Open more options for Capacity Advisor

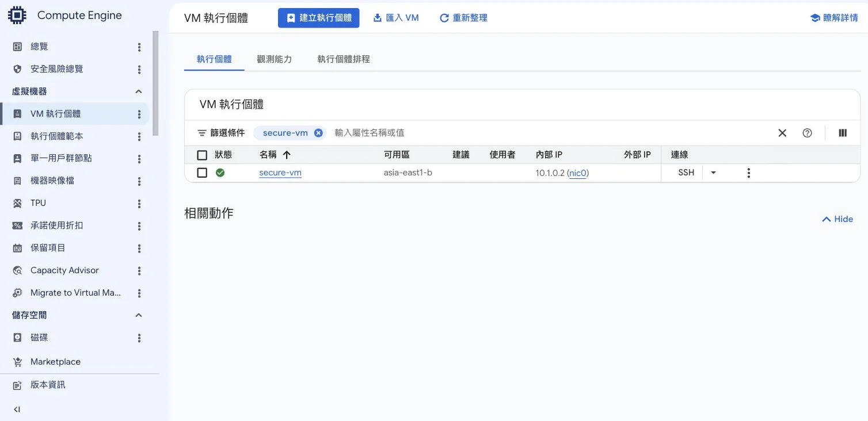[x=139, y=271]
